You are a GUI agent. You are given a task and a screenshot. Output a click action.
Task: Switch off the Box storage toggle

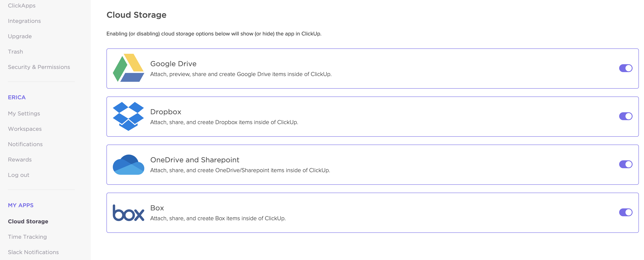tap(625, 212)
